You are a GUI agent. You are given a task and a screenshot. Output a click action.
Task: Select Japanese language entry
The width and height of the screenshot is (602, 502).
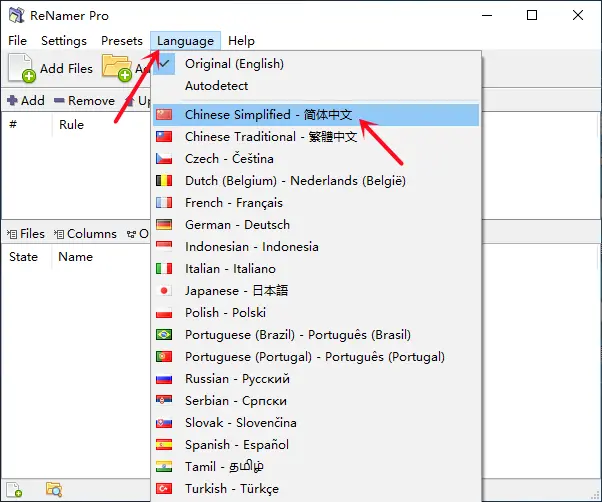point(316,291)
